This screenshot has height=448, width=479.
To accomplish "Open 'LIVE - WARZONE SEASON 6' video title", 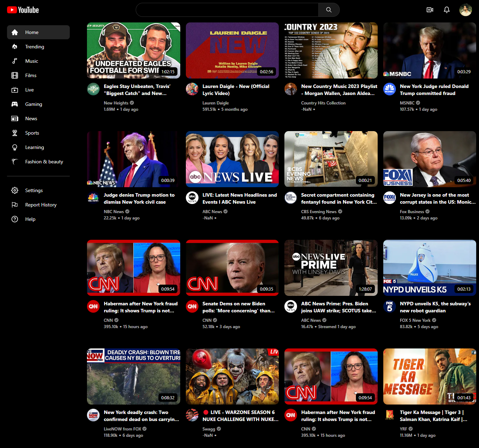I will click(241, 416).
